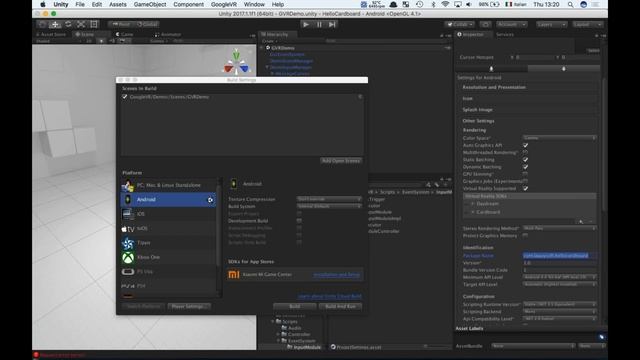Click the Build button
The height and width of the screenshot is (360, 640).
tap(295, 307)
